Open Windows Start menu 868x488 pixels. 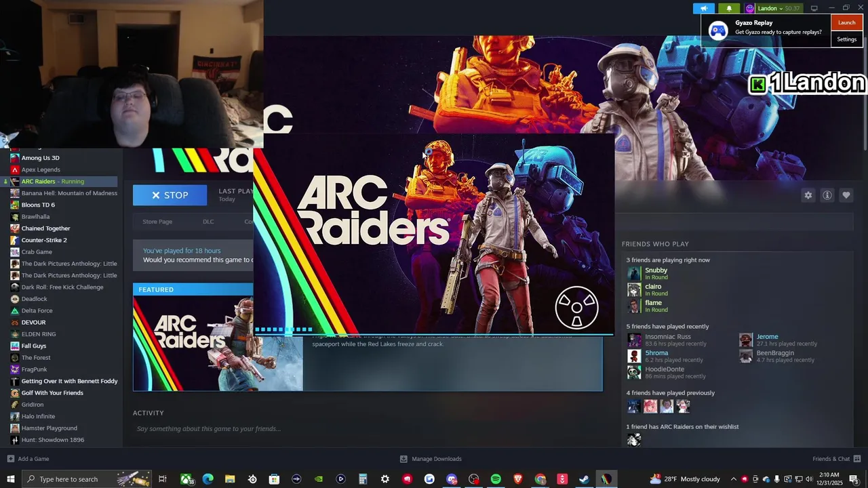(11, 479)
